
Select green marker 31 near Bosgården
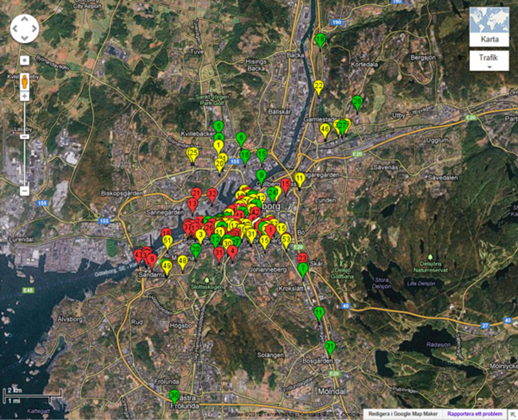pyautogui.click(x=330, y=347)
